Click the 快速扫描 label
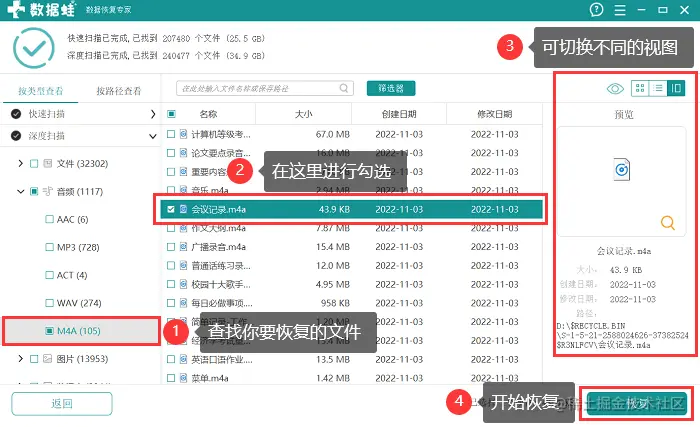The height and width of the screenshot is (427, 700). tap(47, 114)
